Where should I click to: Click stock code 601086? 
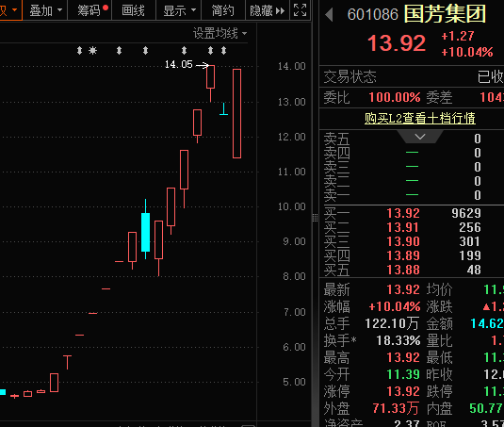click(x=373, y=15)
